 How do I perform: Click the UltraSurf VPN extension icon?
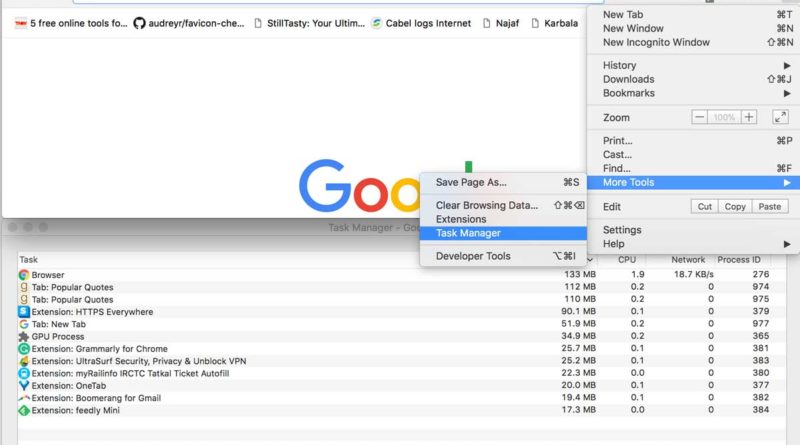[x=23, y=361]
